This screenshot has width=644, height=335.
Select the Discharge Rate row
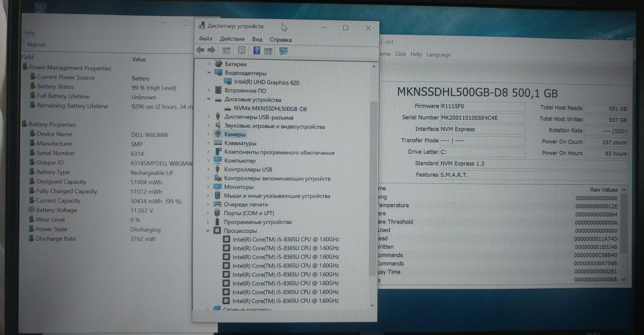[107, 239]
